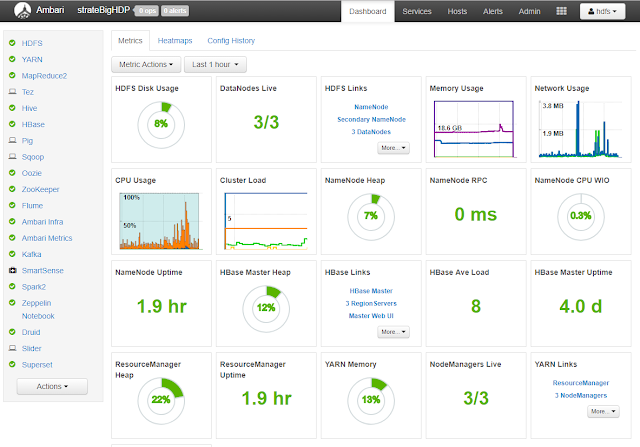Open the Admin menu
This screenshot has height=447, width=640.
click(x=529, y=11)
